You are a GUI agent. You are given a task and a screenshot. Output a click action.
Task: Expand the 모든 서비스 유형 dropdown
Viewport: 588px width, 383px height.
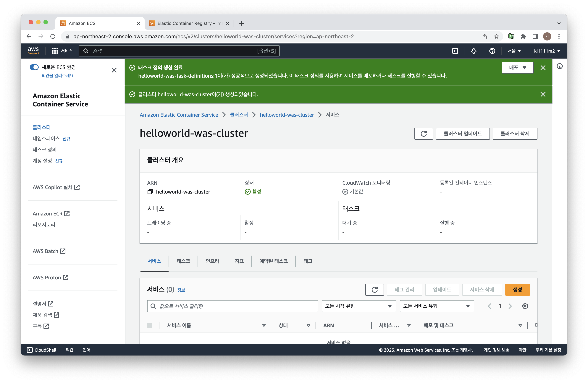pos(437,306)
